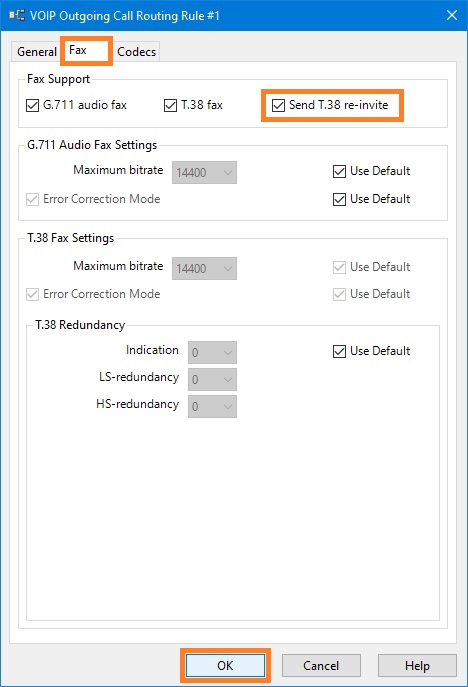Screen dimensions: 468x687
Task: Close the VOIP Outgoing Call Routing Rule dialog
Action: (452, 15)
